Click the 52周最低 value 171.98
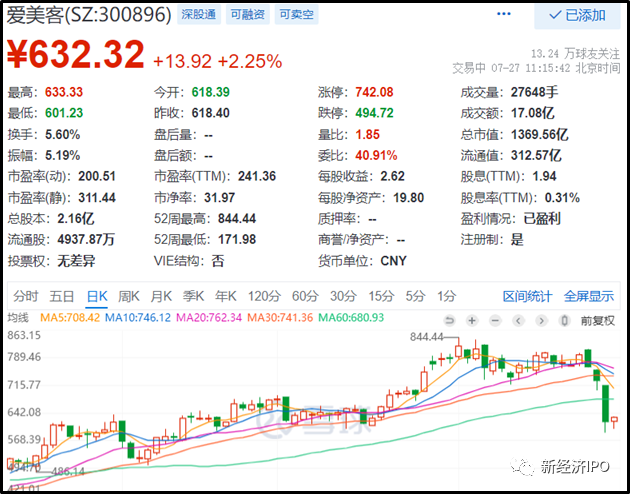 237,239
